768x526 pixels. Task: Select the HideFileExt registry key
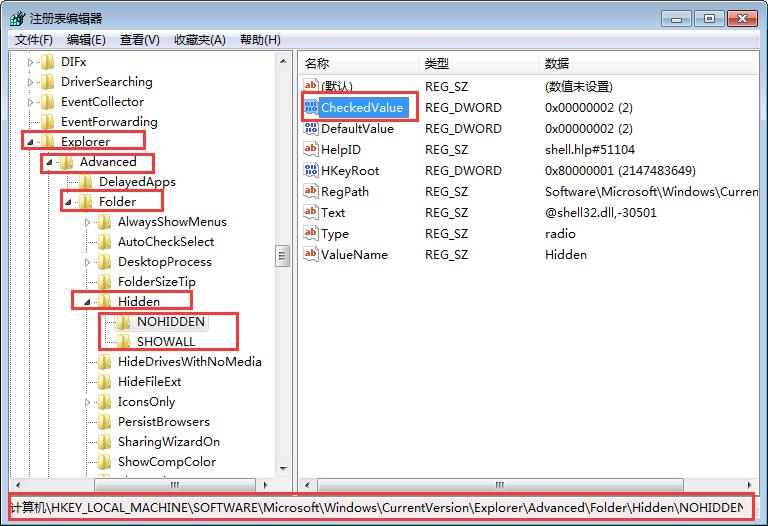tap(149, 382)
